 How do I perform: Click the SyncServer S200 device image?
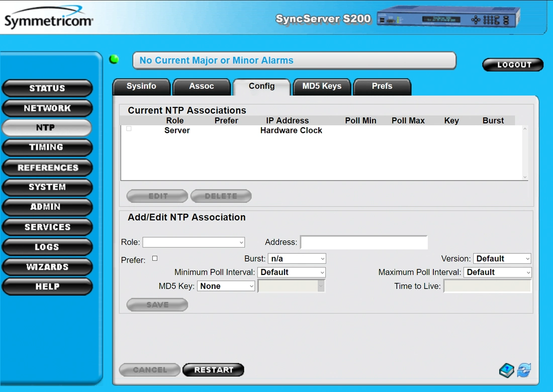pyautogui.click(x=448, y=17)
